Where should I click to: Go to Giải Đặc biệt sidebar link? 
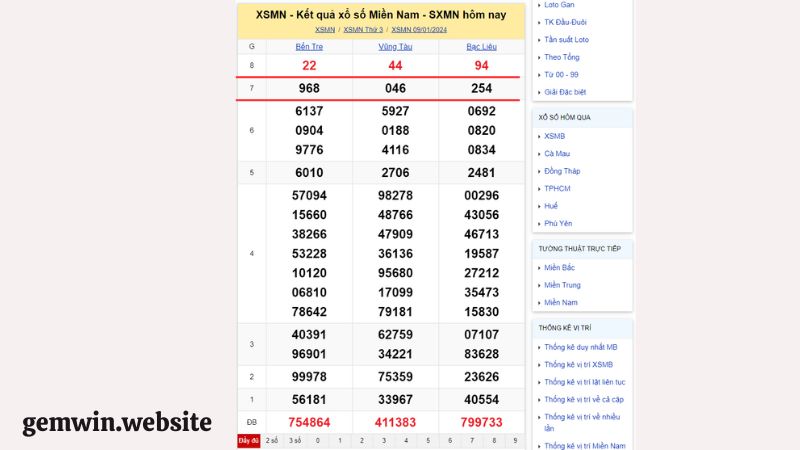point(566,92)
